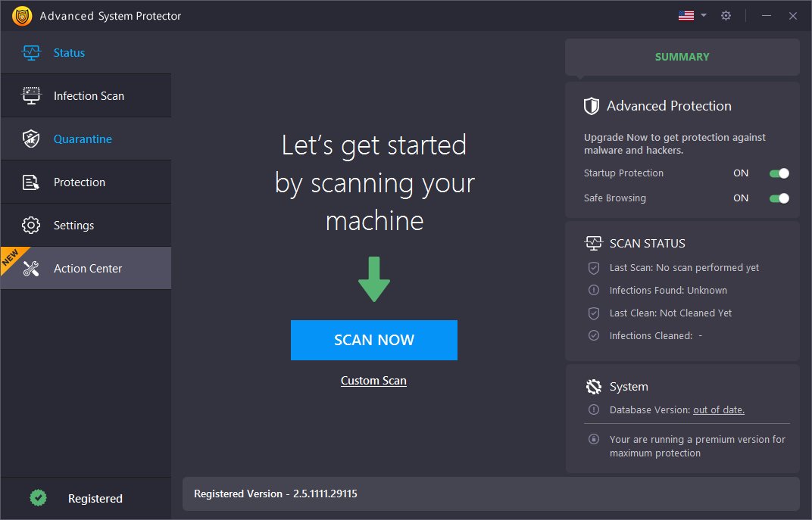Turn off the Safe Browsing toggle
Screen dimensions: 812x520
(779, 198)
